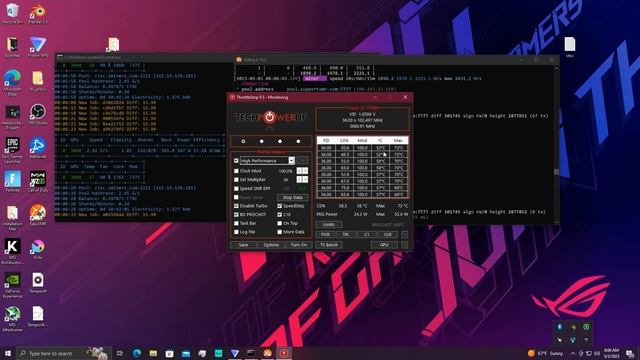Open the taskbar weather widget
Viewport: 640px width, 360px height.
point(545,353)
